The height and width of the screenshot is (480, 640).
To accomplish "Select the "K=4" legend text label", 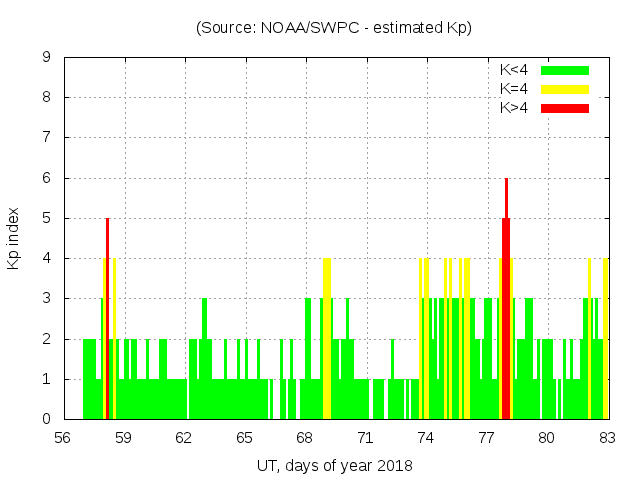I will click(515, 89).
